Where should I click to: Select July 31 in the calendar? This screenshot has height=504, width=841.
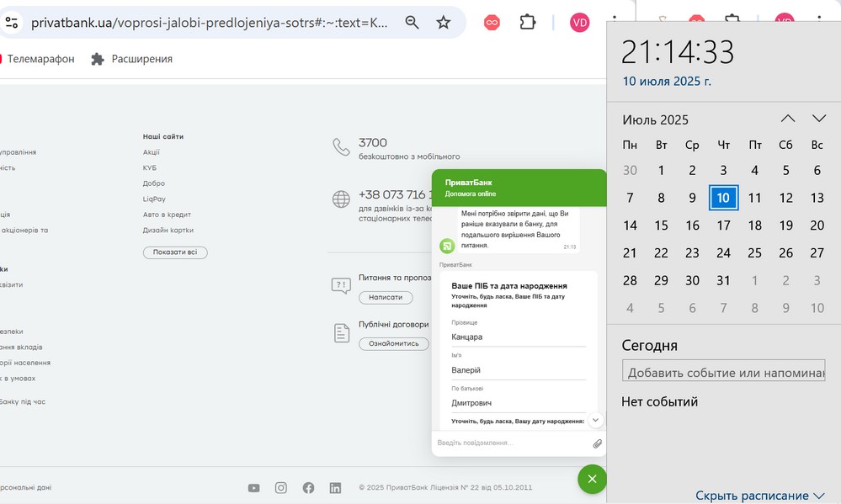coord(723,280)
